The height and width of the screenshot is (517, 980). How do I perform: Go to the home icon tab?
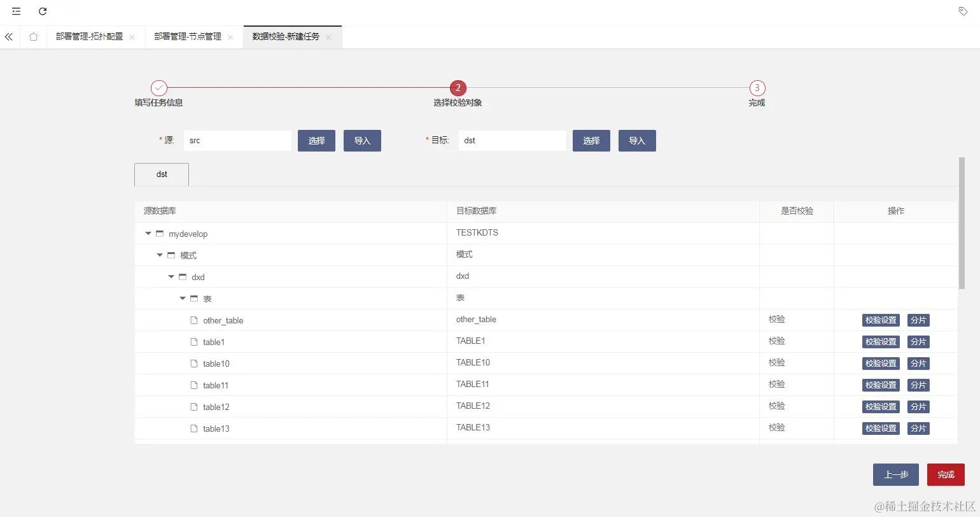coord(34,37)
